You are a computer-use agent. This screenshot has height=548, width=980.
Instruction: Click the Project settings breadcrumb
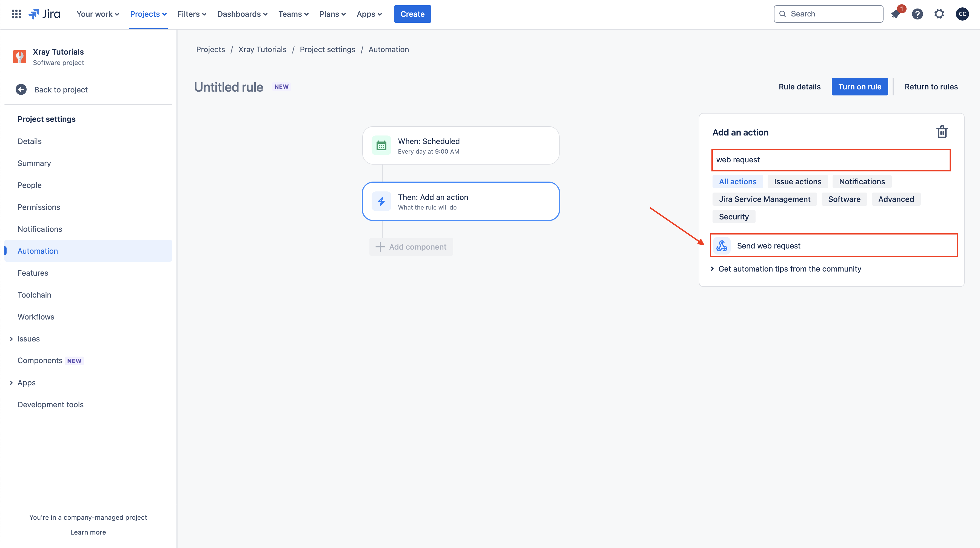coord(327,50)
